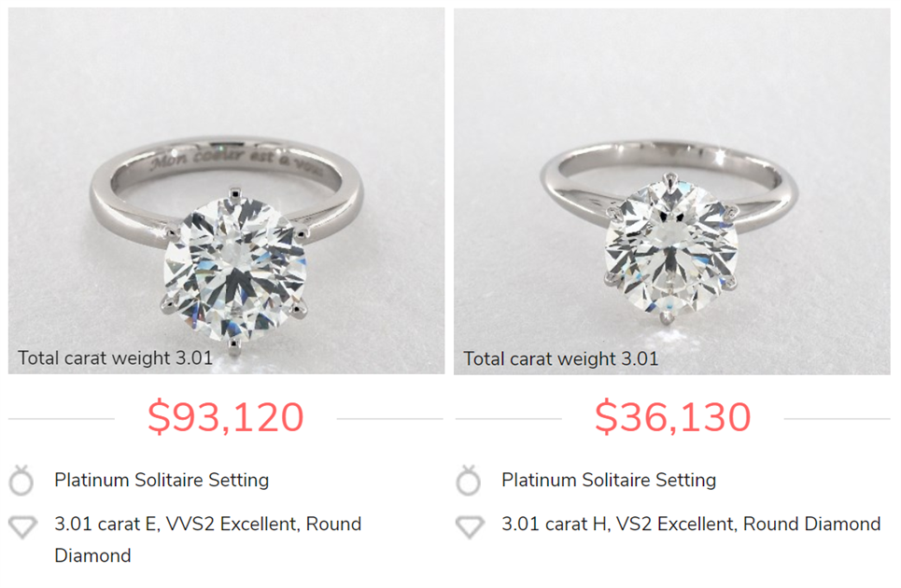901x588 pixels.
Task: Select the $93,120 price
Action: click(225, 417)
